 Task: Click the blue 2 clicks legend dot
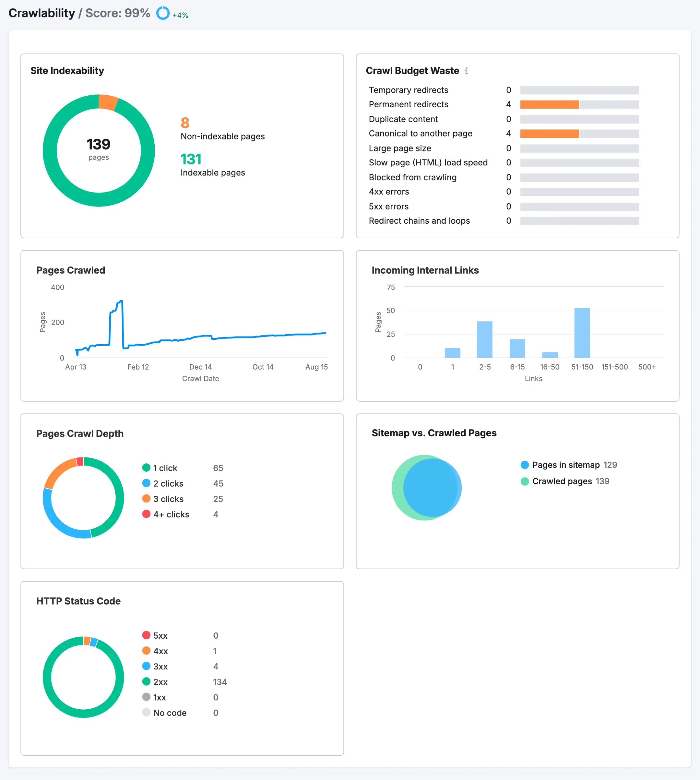pyautogui.click(x=146, y=483)
